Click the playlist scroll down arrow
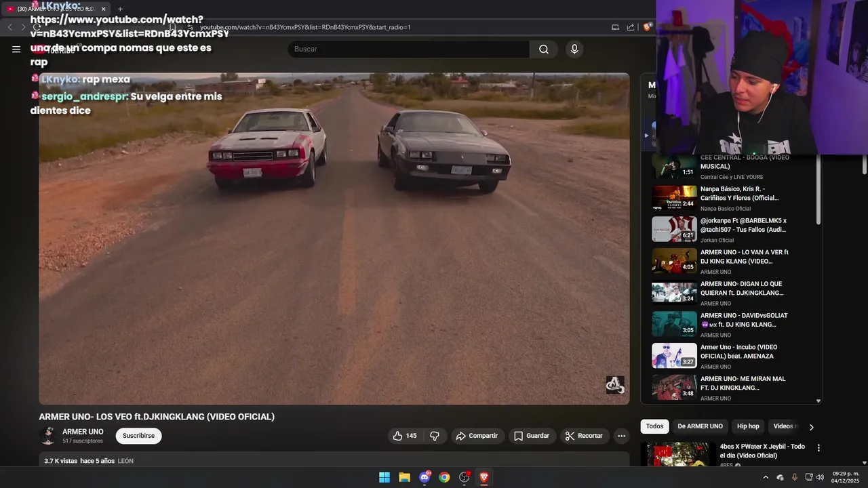 pyautogui.click(x=818, y=401)
